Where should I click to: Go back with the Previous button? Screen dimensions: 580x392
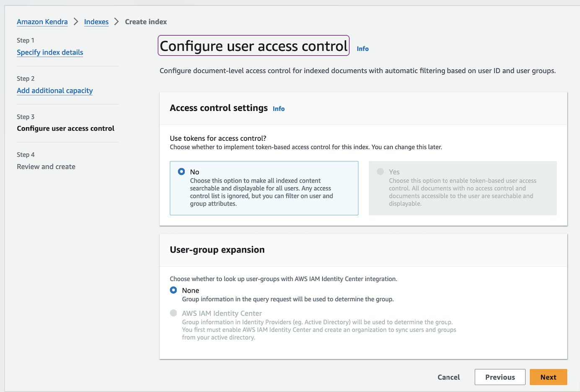pyautogui.click(x=500, y=377)
